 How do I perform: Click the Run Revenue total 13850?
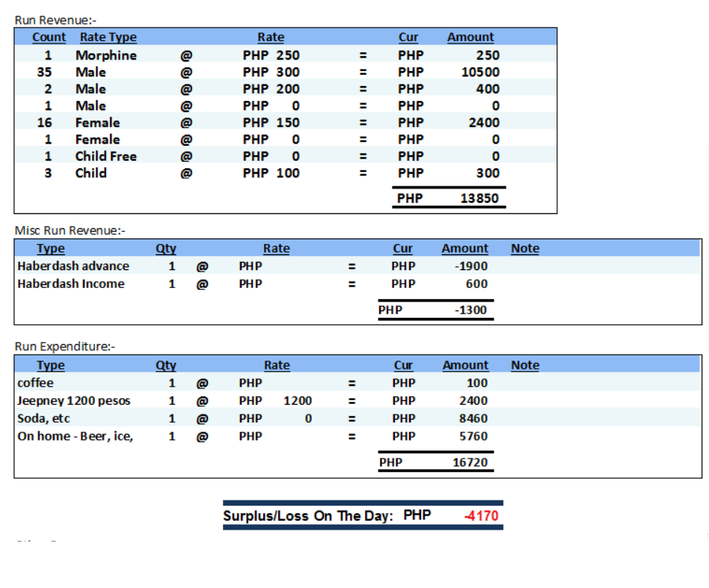pos(479,199)
